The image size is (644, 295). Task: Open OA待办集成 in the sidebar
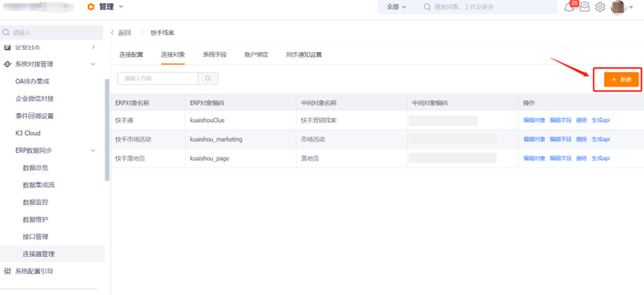(33, 81)
